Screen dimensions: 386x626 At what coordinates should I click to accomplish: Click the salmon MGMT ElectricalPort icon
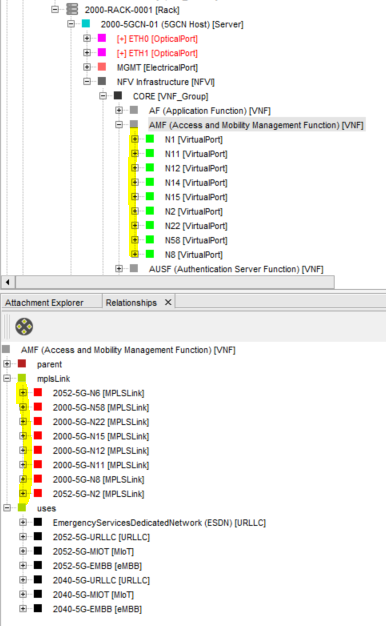tap(102, 67)
